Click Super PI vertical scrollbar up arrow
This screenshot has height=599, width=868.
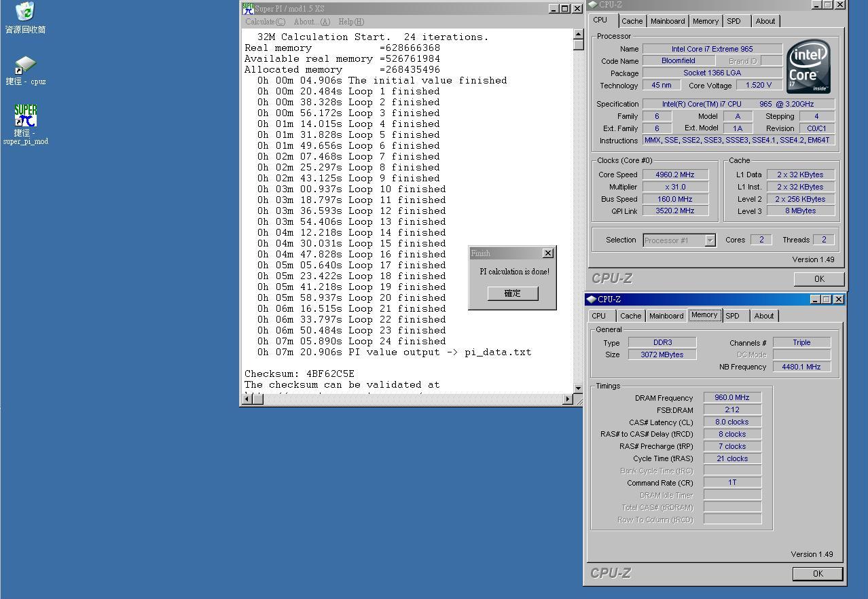(578, 34)
